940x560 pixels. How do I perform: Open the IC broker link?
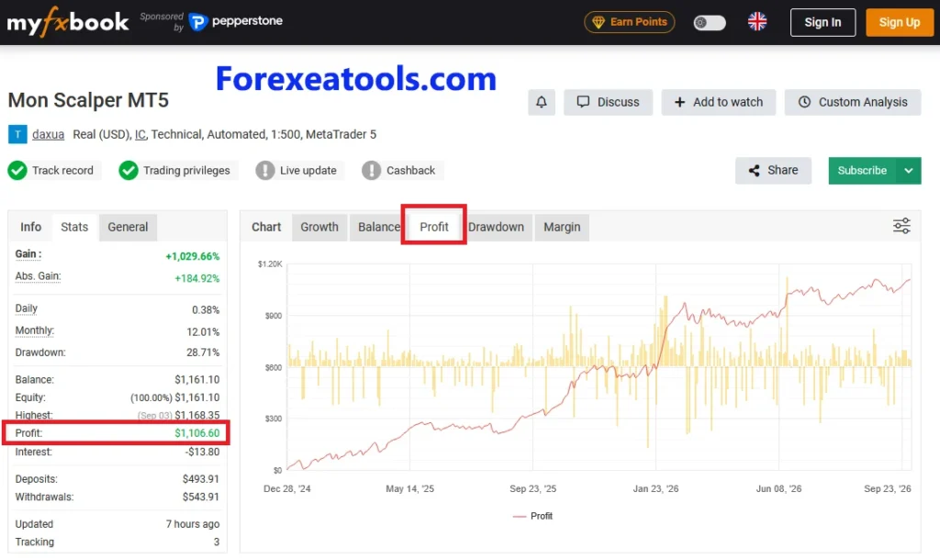pyautogui.click(x=140, y=134)
